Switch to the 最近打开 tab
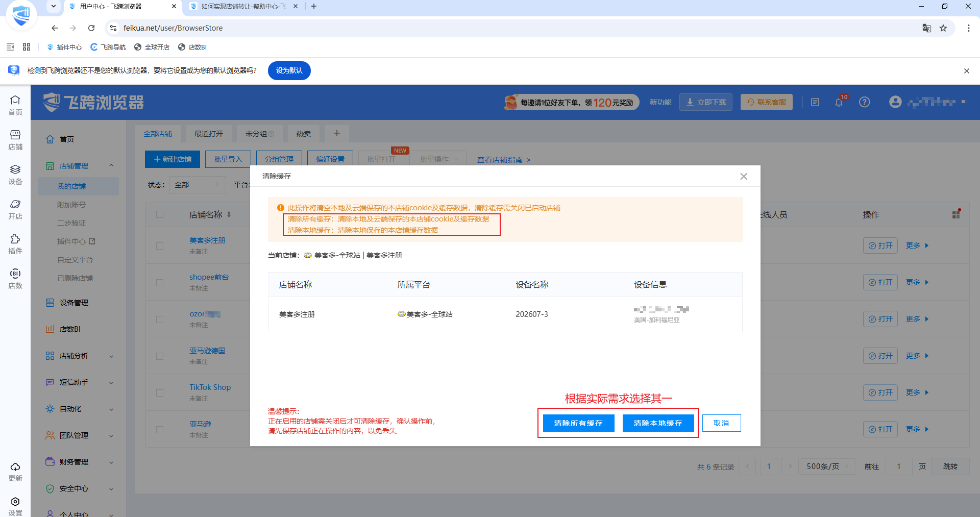Image resolution: width=980 pixels, height=517 pixels. [209, 134]
